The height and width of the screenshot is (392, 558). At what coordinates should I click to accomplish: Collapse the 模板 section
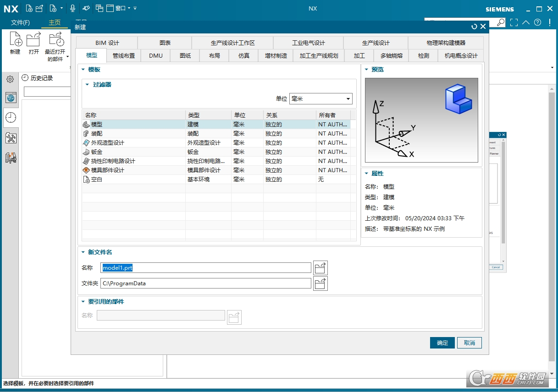click(83, 70)
